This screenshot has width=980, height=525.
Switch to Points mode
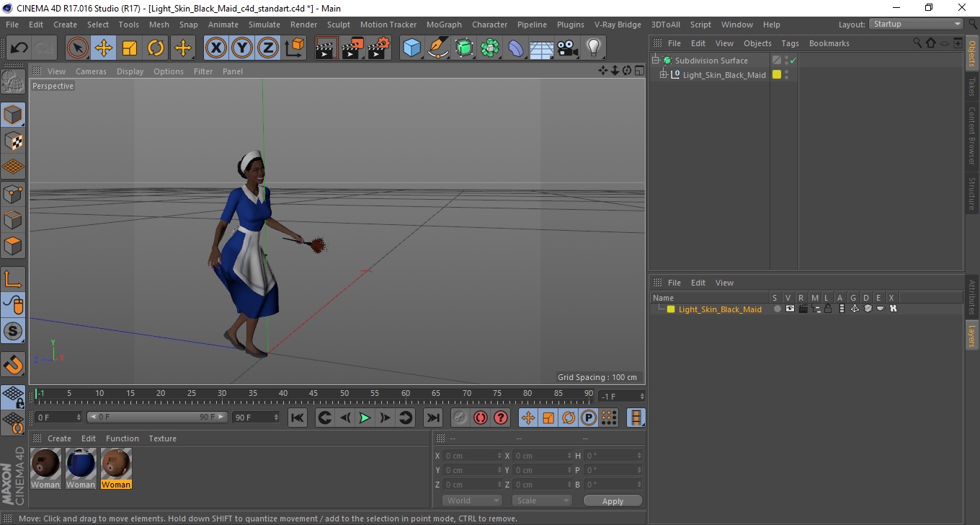coord(13,193)
